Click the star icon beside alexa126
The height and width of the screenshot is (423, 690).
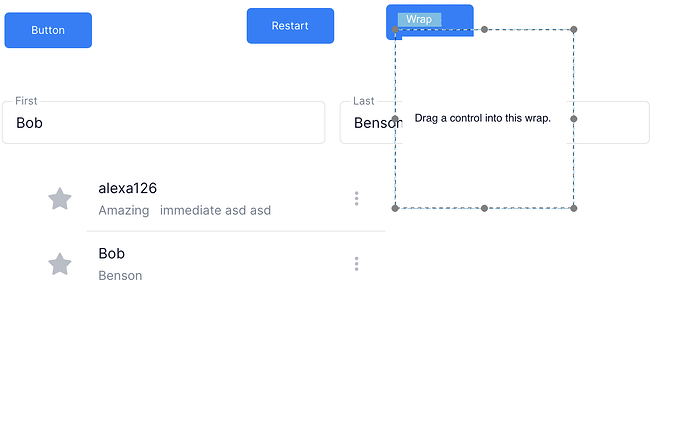pos(60,199)
